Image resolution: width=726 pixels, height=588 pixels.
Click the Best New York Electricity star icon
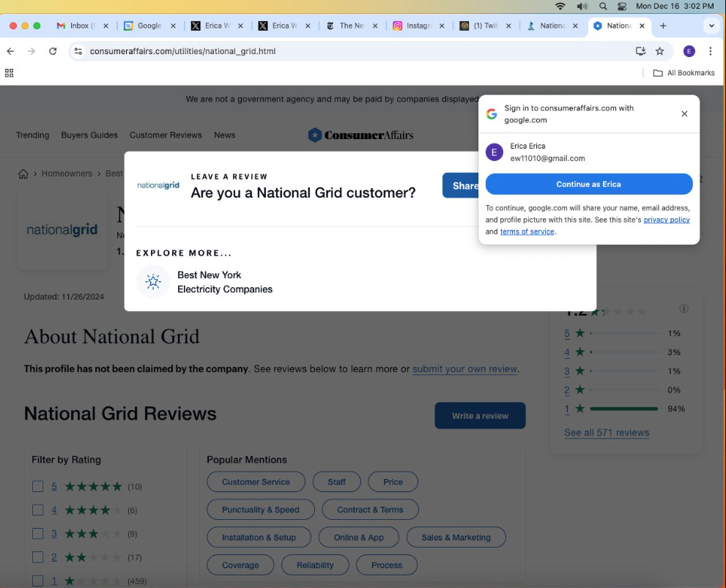[153, 281]
